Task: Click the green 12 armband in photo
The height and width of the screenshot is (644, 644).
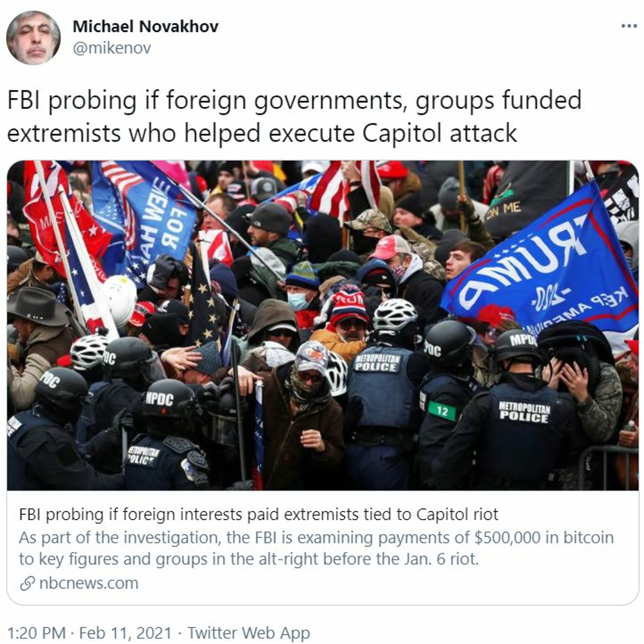Action: (x=442, y=411)
